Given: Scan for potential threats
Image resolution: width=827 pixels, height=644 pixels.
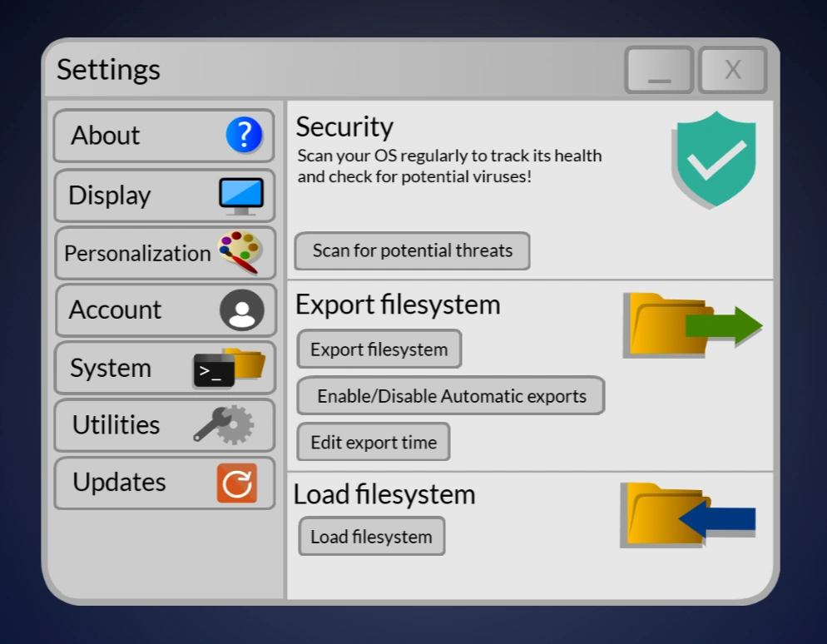Looking at the screenshot, I should pyautogui.click(x=412, y=250).
